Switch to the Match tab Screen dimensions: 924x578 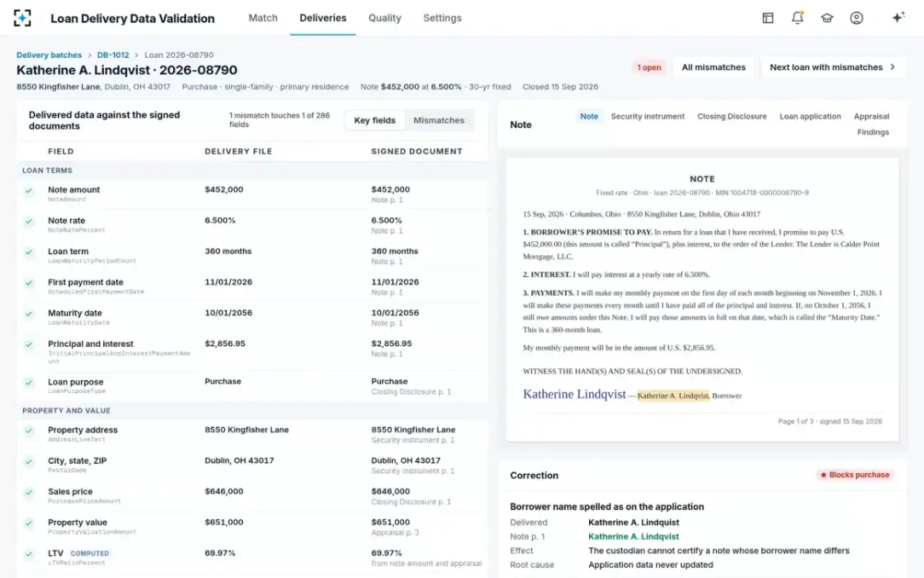[263, 18]
